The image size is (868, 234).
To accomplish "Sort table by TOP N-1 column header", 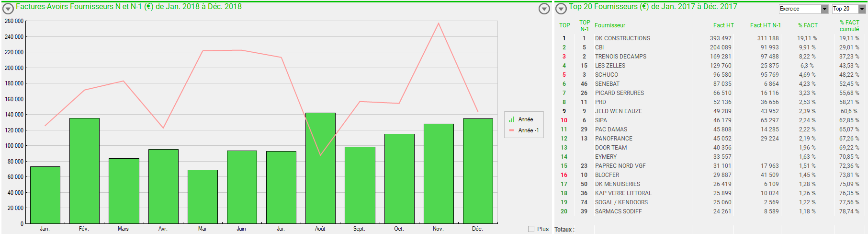I will coord(585,26).
